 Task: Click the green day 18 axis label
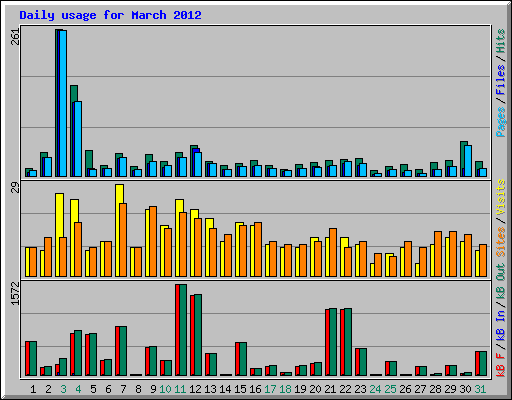[285, 389]
